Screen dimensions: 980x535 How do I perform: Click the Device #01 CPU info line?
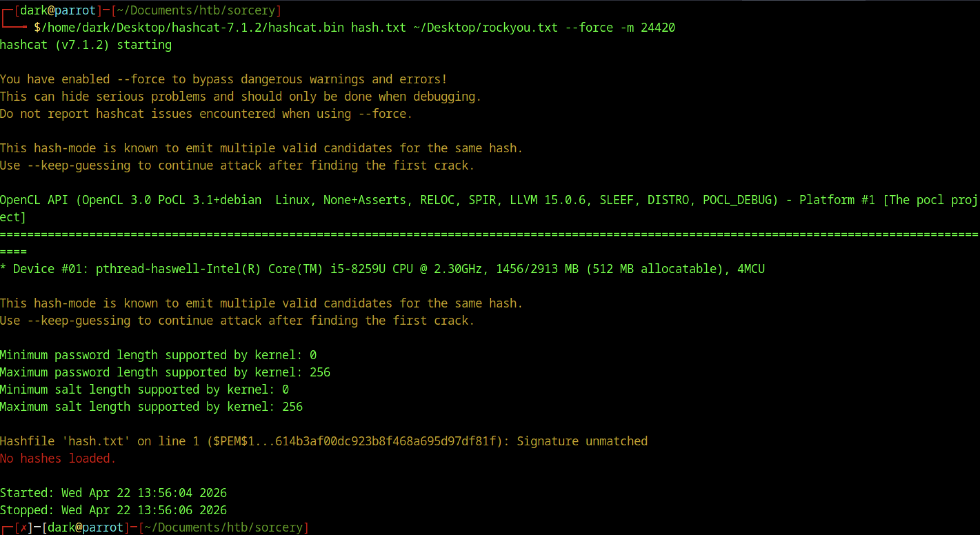point(383,269)
